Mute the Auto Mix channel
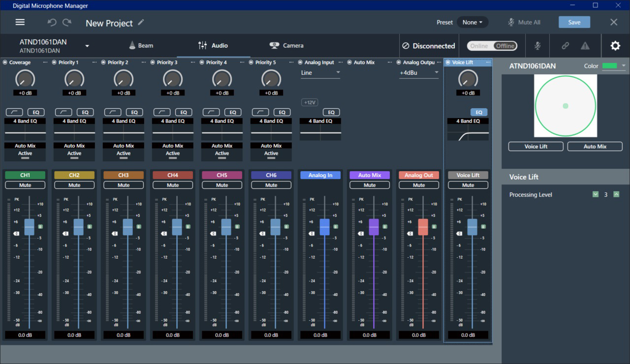 click(370, 185)
